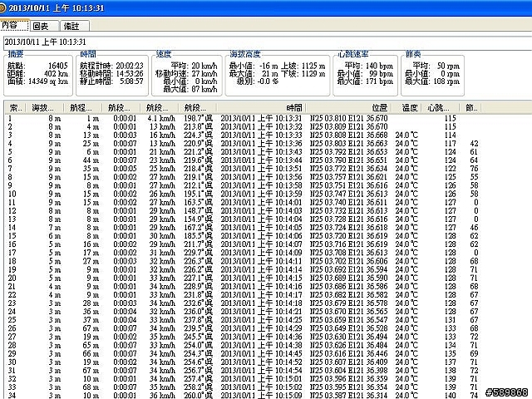Click the 距離 402 km summary value
This screenshot has height=399, width=532.
click(56, 74)
